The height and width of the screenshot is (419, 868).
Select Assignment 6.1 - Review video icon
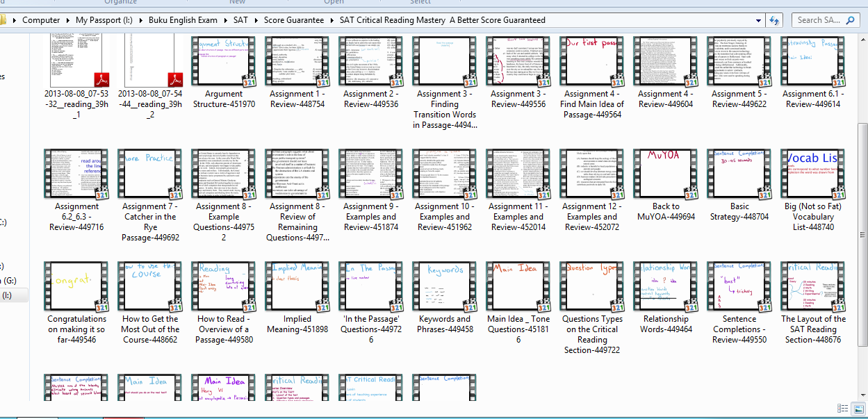coord(813,61)
